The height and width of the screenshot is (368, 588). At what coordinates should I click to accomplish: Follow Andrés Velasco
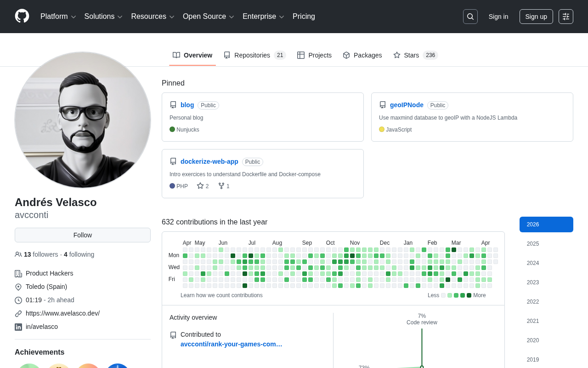pyautogui.click(x=83, y=235)
